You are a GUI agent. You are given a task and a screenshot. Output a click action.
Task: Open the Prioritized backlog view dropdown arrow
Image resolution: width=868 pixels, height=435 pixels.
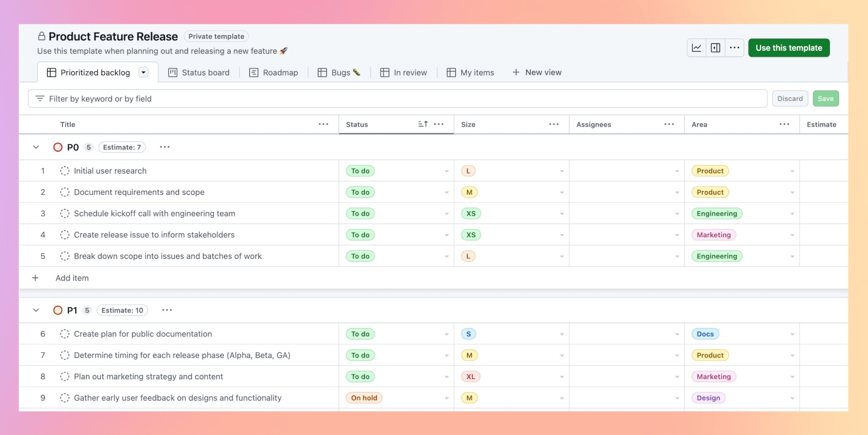click(x=144, y=72)
